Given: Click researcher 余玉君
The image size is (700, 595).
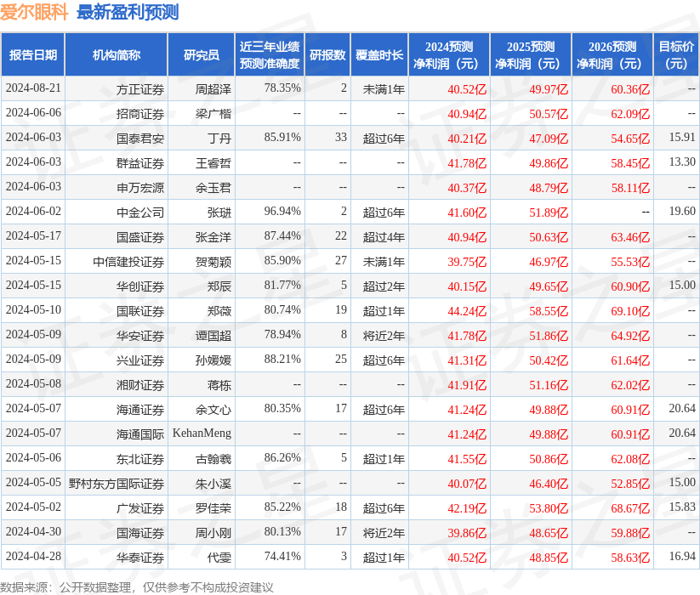Looking at the screenshot, I should (213, 188).
